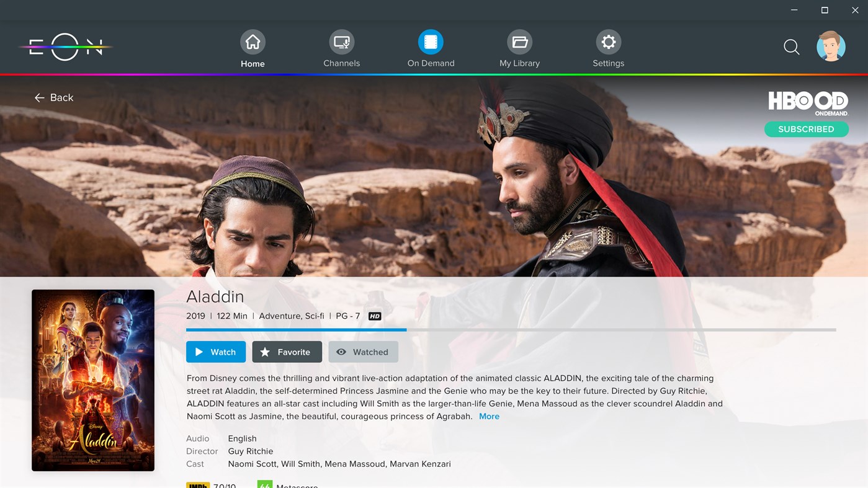Expand the description with More
The image size is (868, 488).
tap(489, 416)
